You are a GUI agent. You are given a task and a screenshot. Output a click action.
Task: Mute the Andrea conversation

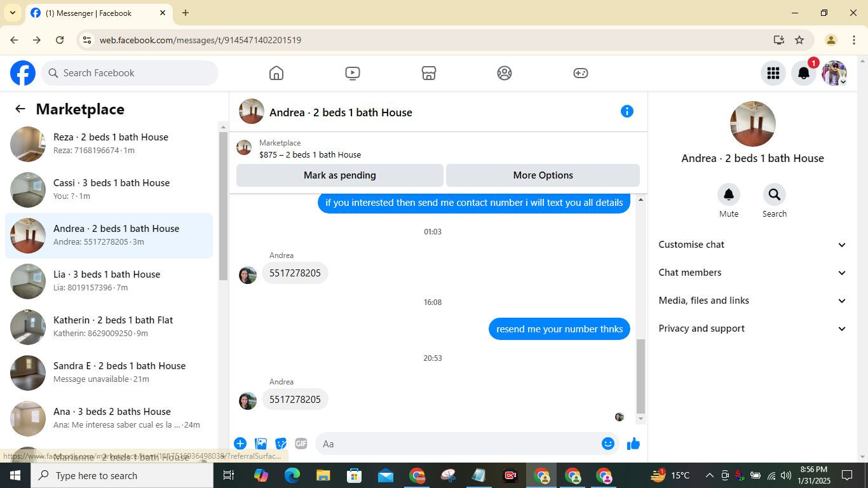[729, 194]
